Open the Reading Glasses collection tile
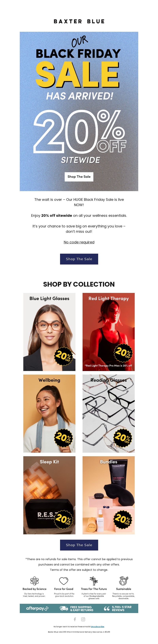This screenshot has height=644, width=158. [108, 413]
